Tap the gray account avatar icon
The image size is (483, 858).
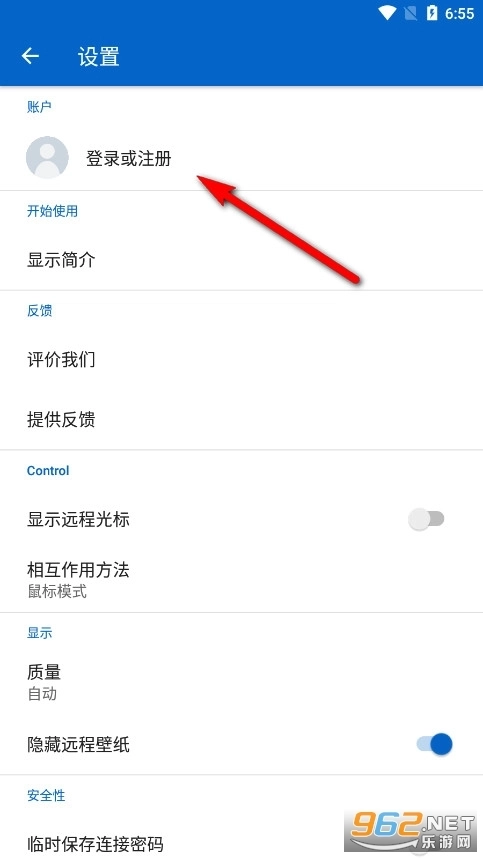click(x=47, y=157)
